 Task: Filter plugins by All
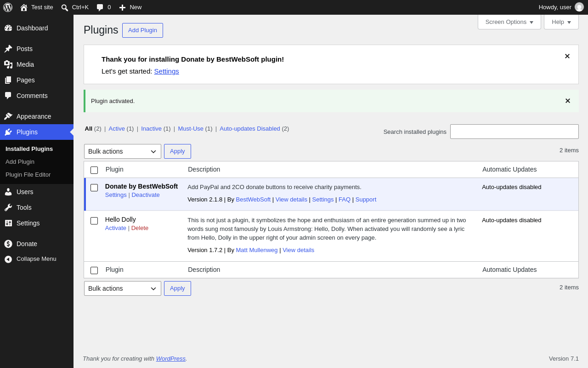tap(89, 129)
